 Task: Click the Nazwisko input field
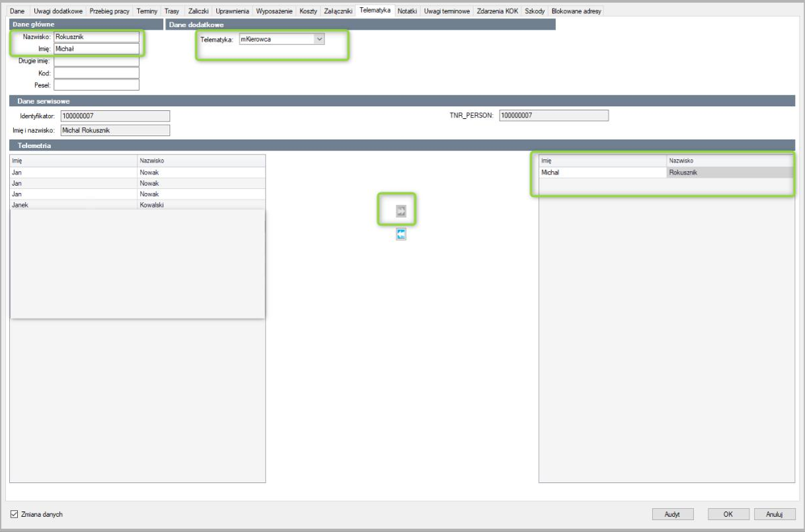tap(96, 37)
